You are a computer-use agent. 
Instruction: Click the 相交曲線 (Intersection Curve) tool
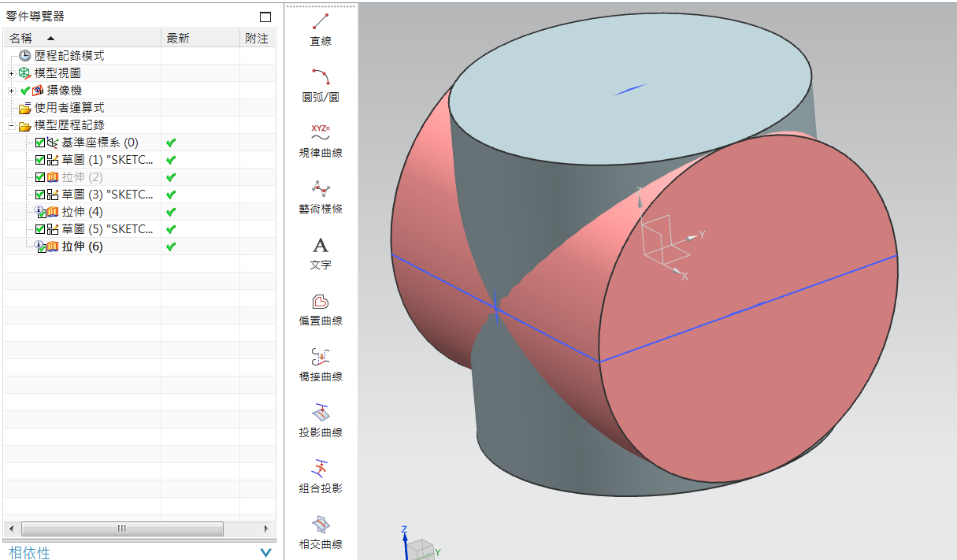pyautogui.click(x=321, y=533)
